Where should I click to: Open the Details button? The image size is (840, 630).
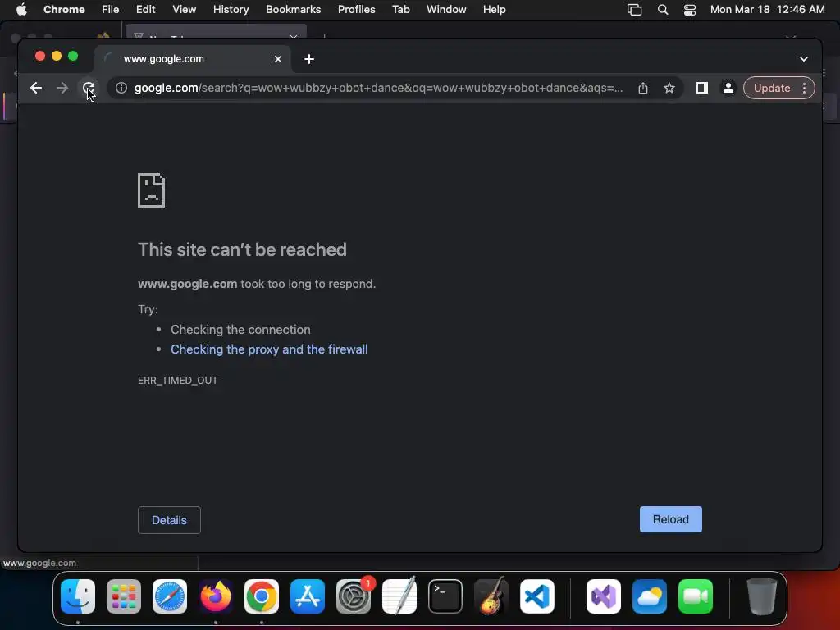(x=169, y=520)
